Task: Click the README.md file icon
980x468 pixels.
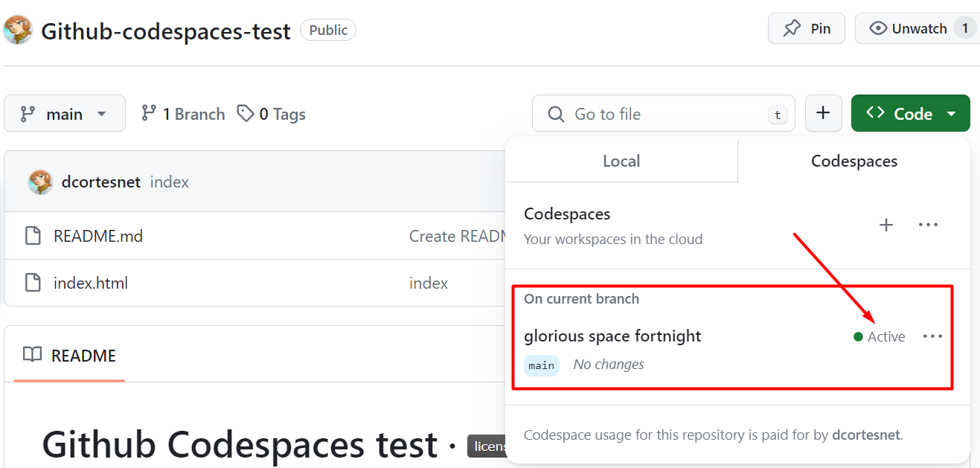Action: pos(33,236)
